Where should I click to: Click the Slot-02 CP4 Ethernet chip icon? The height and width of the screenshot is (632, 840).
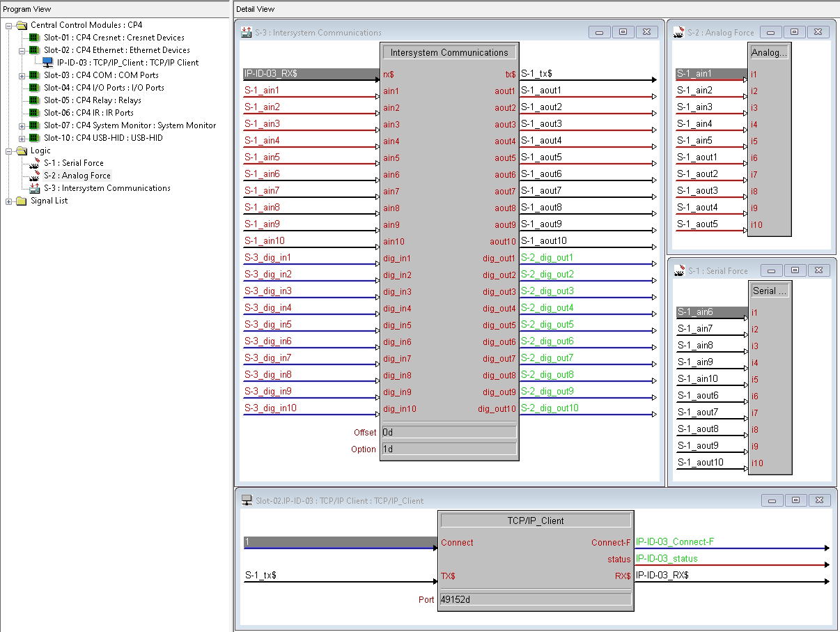[34, 50]
